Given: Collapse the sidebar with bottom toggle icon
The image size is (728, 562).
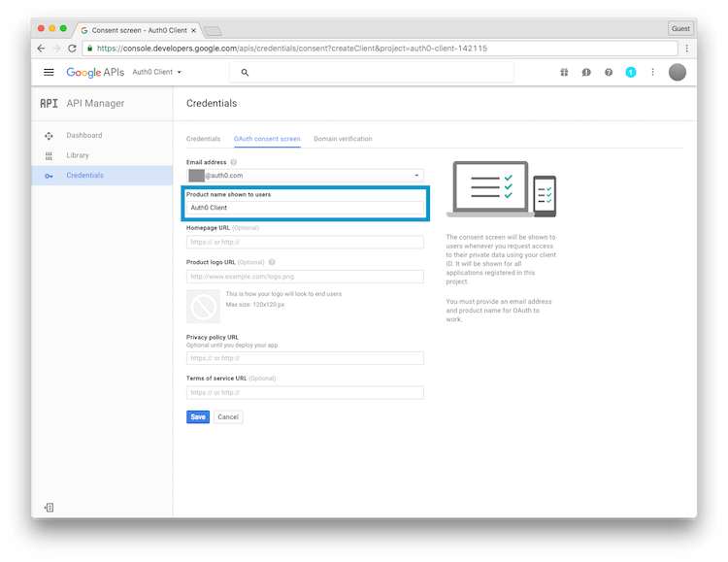Looking at the screenshot, I should pyautogui.click(x=49, y=508).
